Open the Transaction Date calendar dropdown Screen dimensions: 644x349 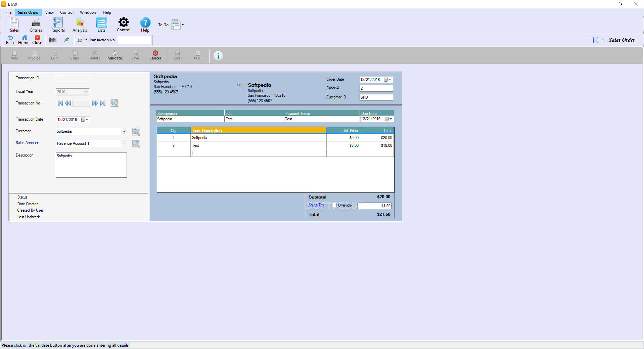85,120
